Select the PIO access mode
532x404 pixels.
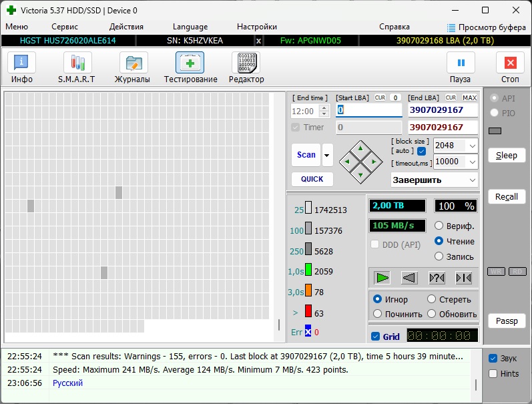[494, 113]
